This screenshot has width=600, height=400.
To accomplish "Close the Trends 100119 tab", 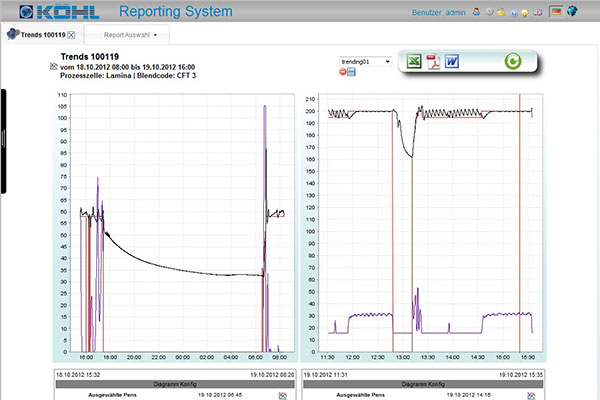I will (x=70, y=34).
